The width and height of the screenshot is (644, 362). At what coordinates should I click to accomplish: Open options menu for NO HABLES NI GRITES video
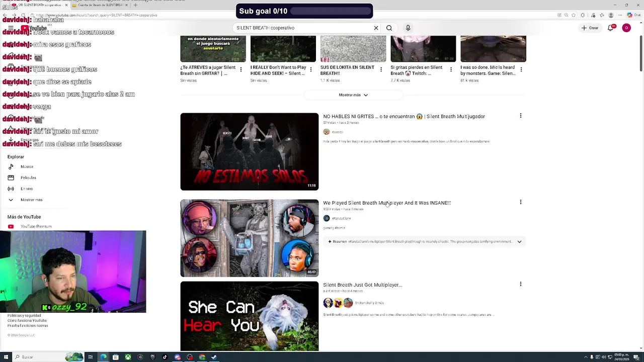click(x=521, y=116)
